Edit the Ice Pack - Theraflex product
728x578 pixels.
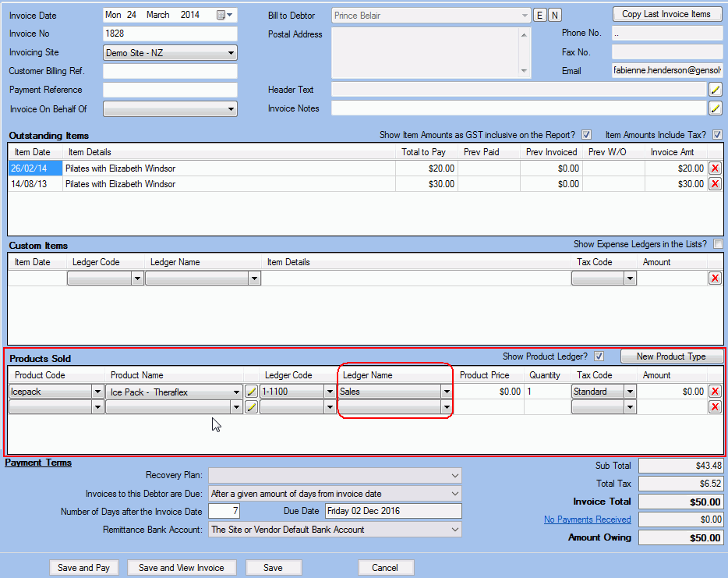(251, 392)
